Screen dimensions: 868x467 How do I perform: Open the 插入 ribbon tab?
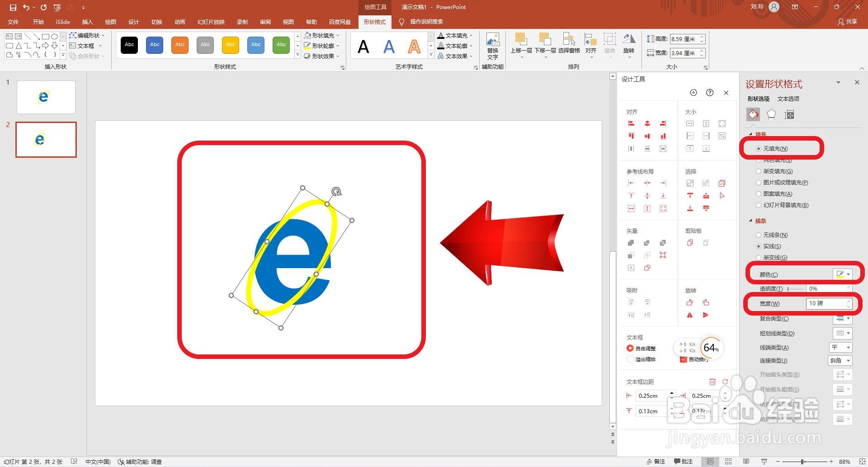(87, 22)
